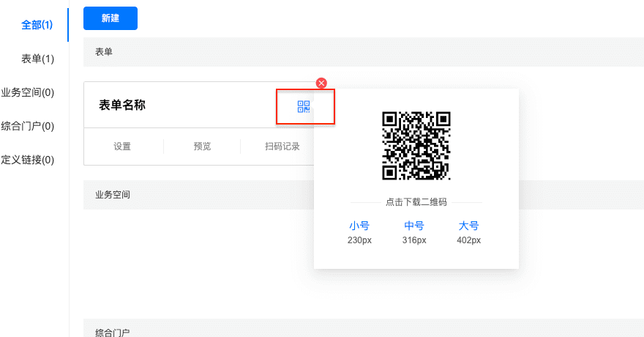Switch to 表单(1) sidebar tab
The height and width of the screenshot is (337, 644).
(x=38, y=59)
